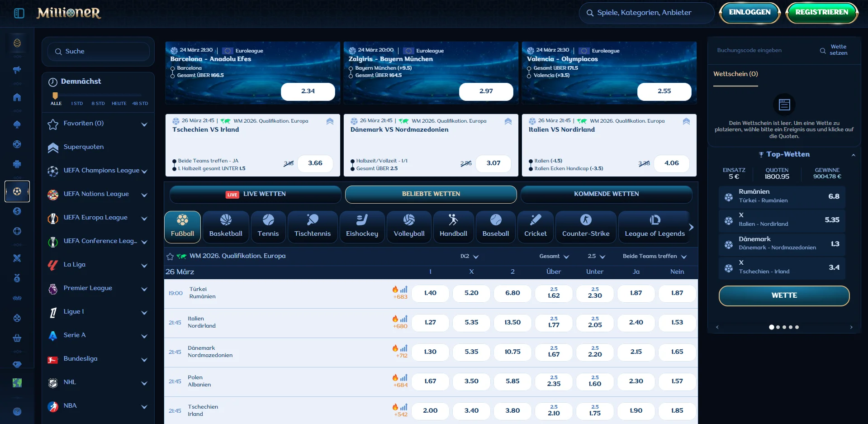This screenshot has height=424, width=868.
Task: Select the 48 STD upcoming filter
Action: (x=140, y=103)
